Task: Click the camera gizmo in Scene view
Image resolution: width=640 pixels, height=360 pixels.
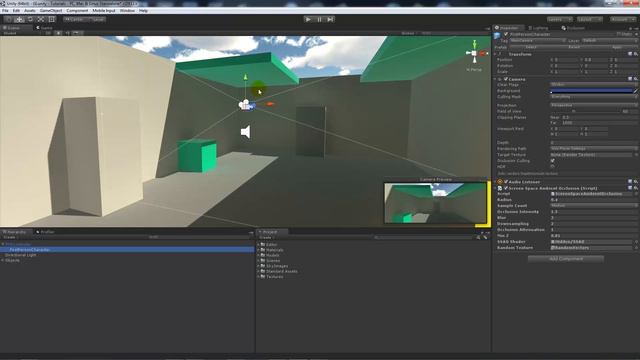Action: 247,105
